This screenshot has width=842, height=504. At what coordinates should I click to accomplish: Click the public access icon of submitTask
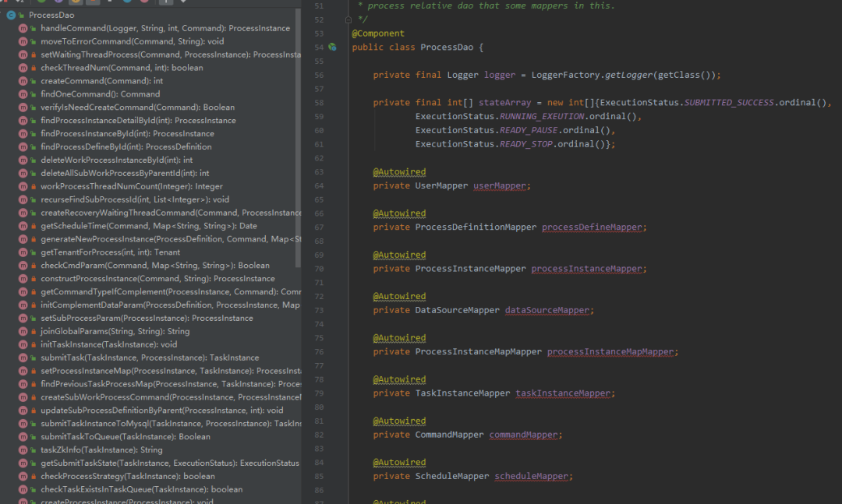point(34,358)
